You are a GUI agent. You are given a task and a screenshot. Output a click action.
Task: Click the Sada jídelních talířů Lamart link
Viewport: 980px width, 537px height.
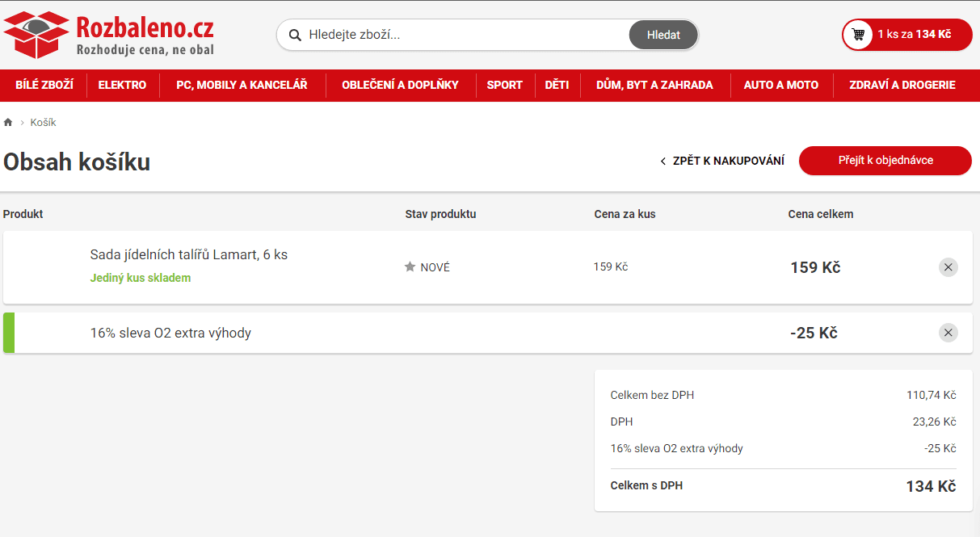pos(188,255)
